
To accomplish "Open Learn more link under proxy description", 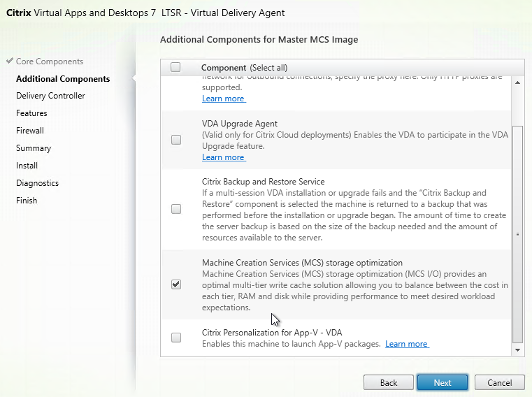I will tap(224, 99).
